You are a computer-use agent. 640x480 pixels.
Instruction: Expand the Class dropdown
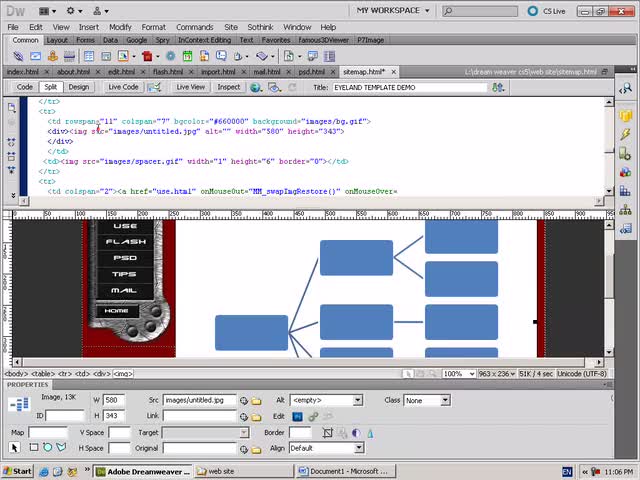point(427,400)
